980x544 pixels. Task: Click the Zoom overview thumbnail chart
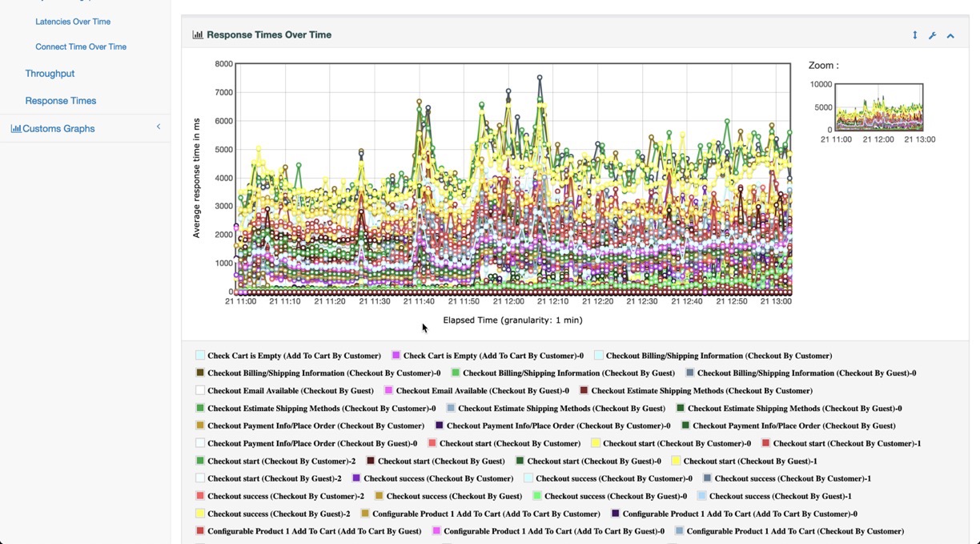[x=878, y=107]
